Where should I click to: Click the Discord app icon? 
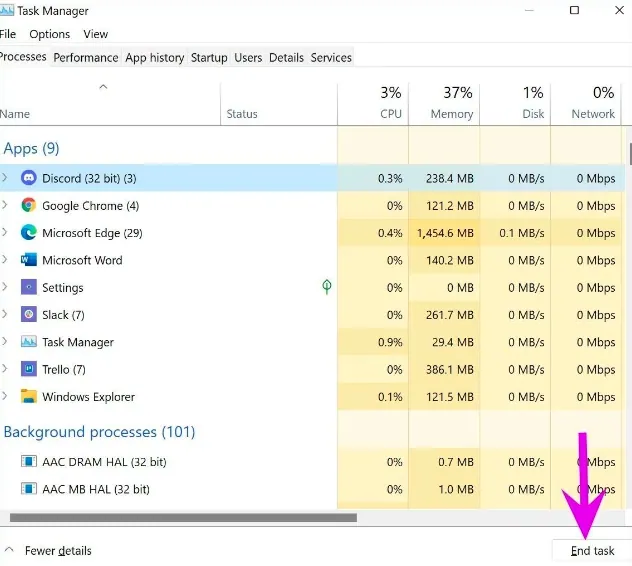(29, 178)
